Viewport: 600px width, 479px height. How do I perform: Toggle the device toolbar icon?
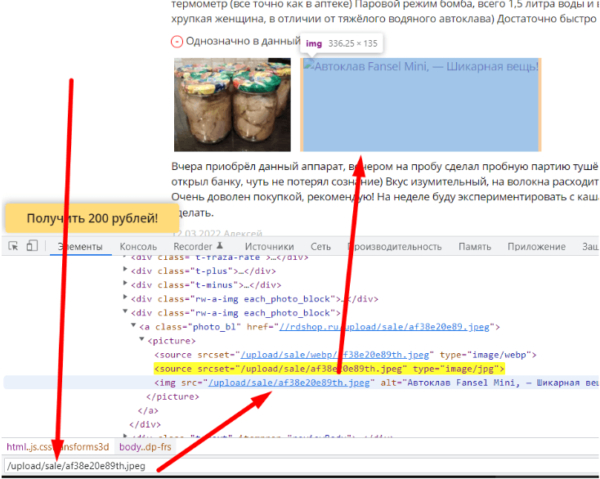pos(32,246)
